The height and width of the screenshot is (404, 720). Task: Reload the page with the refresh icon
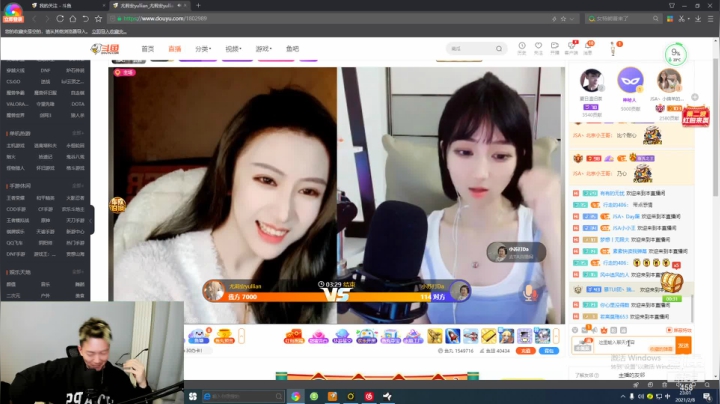(60, 19)
